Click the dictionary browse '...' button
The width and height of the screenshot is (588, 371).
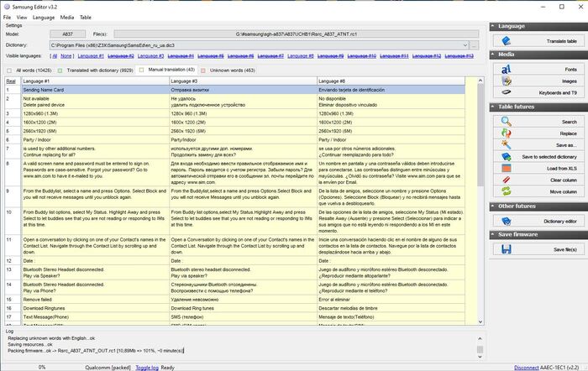(x=474, y=45)
